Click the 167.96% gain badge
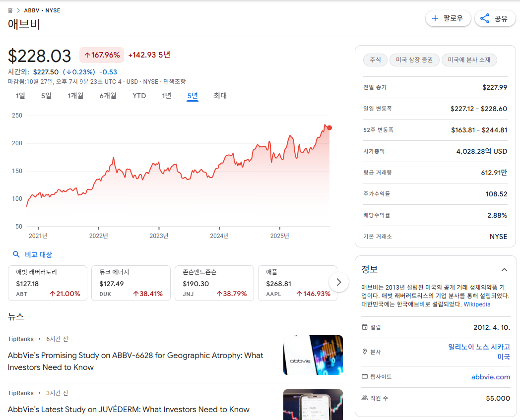The image size is (520, 420). tap(102, 55)
